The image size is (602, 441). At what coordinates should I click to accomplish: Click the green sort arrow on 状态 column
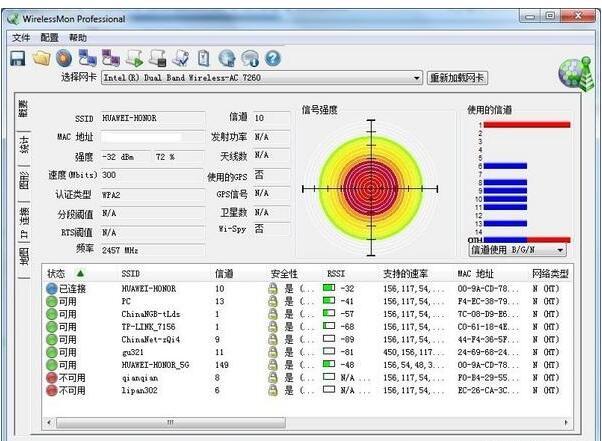[80, 273]
